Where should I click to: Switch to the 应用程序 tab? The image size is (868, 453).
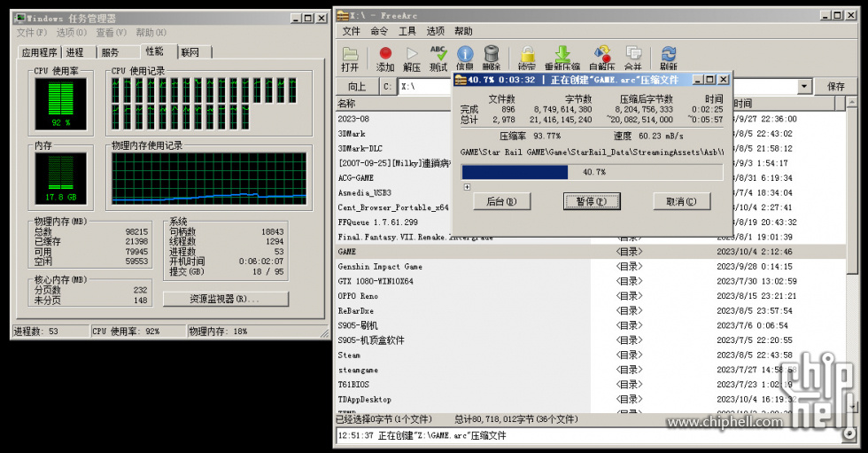[x=39, y=52]
